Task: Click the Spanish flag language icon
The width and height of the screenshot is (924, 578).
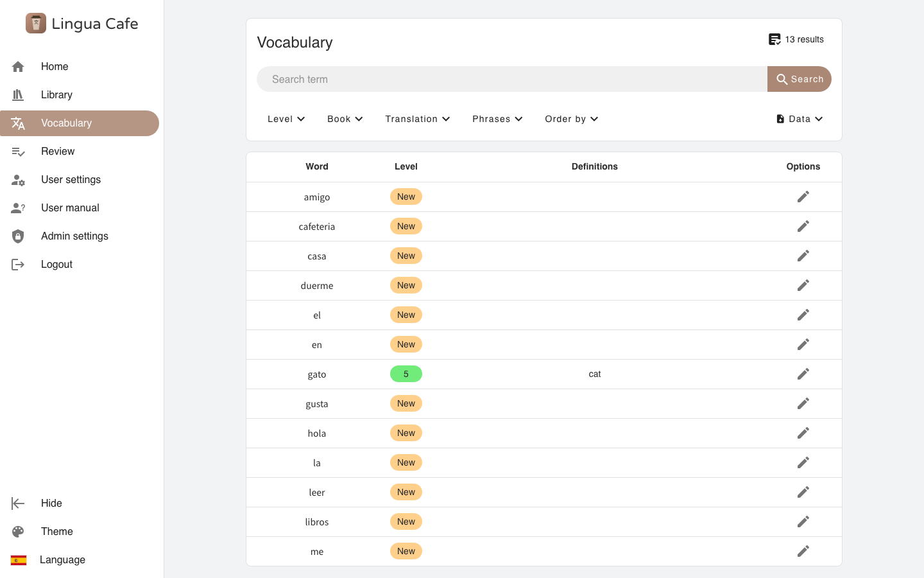Action: click(19, 560)
